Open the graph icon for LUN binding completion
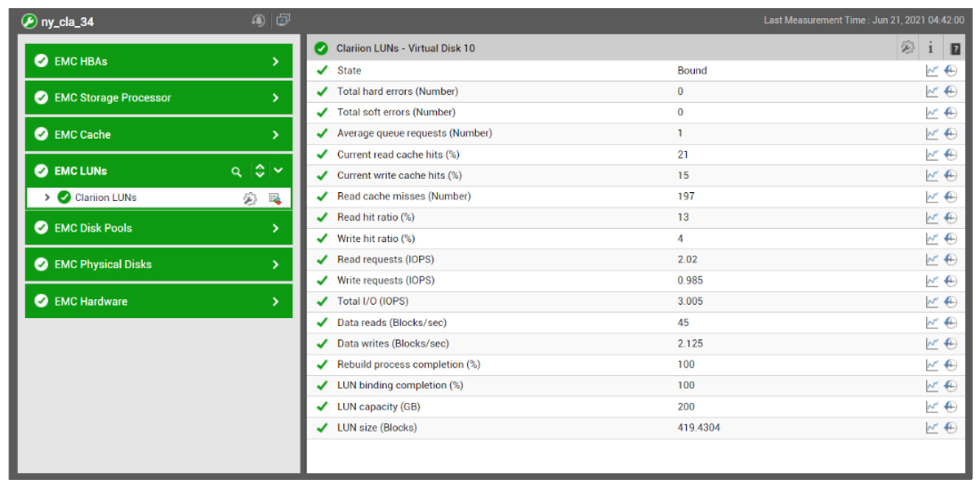Image resolution: width=980 pixels, height=488 pixels. [x=932, y=385]
